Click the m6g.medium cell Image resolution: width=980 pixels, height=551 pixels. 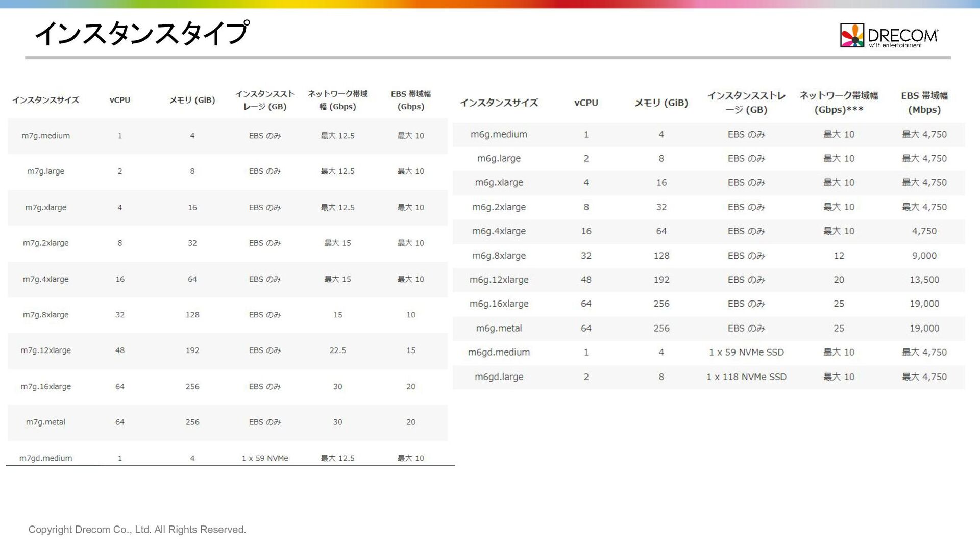tap(499, 134)
